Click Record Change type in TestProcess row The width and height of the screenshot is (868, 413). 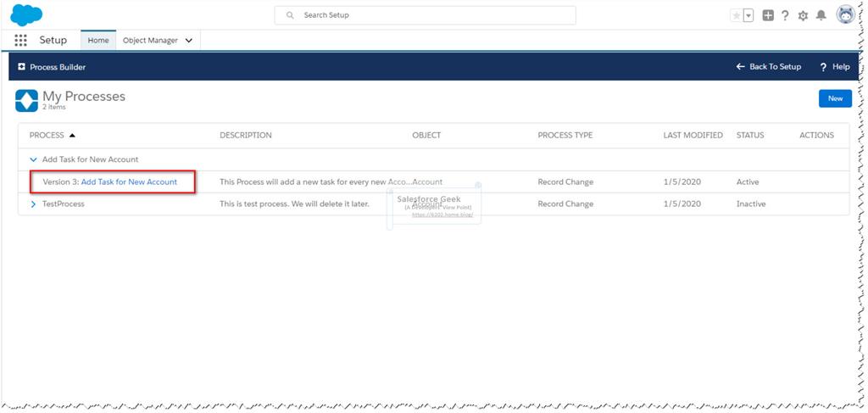click(x=565, y=204)
